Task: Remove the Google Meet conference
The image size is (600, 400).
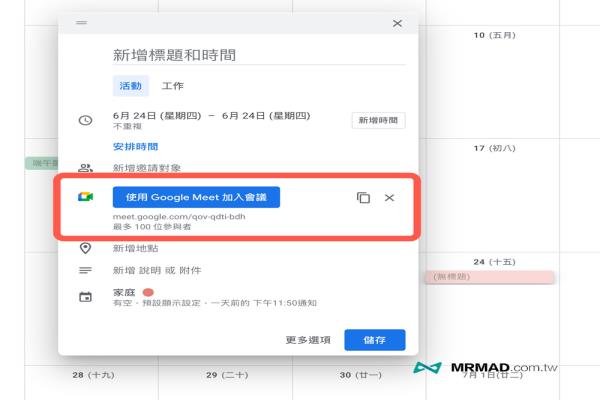Action: 389,198
